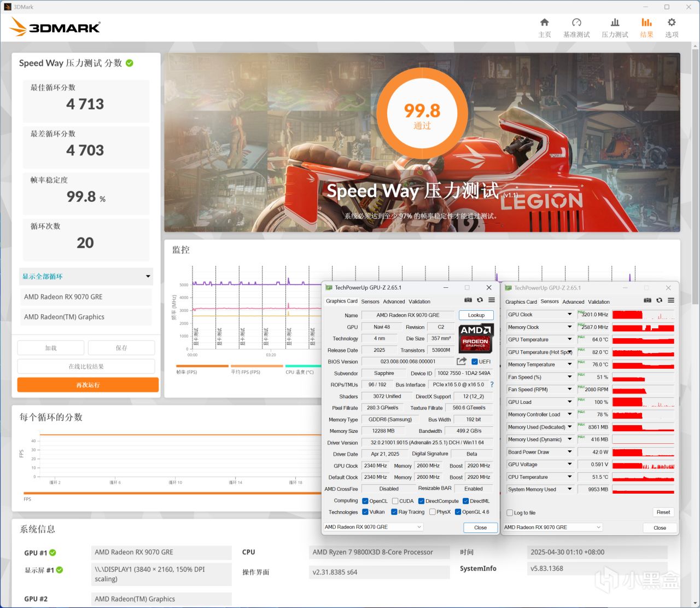This screenshot has height=608, width=700.
Task: Click the Bus Interface question mark icon
Action: tap(492, 385)
